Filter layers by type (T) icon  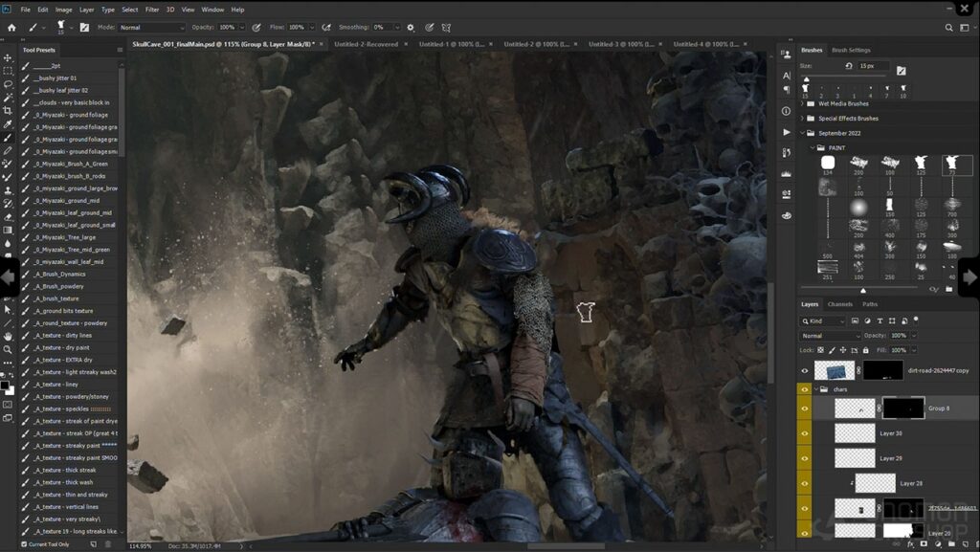880,320
